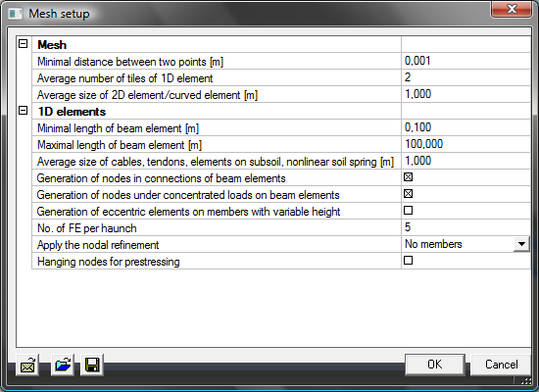Open the Apply nodal refinement dropdown
The height and width of the screenshot is (392, 539).
pos(521,244)
